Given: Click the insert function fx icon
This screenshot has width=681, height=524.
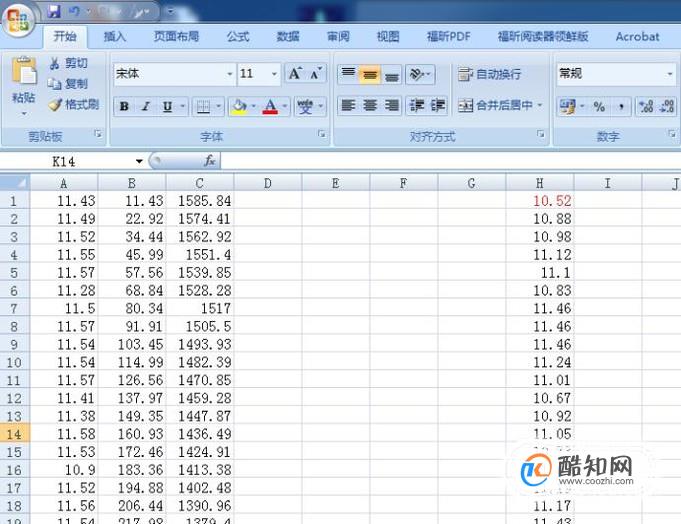Looking at the screenshot, I should (x=209, y=161).
